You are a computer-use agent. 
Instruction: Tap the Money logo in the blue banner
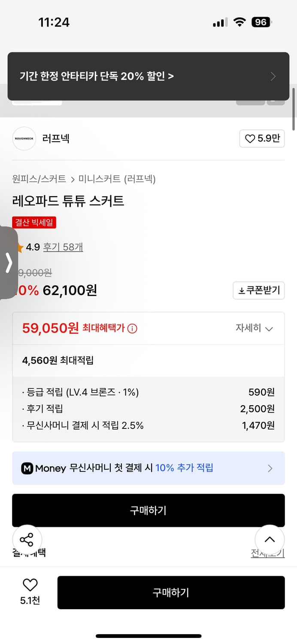click(27, 468)
